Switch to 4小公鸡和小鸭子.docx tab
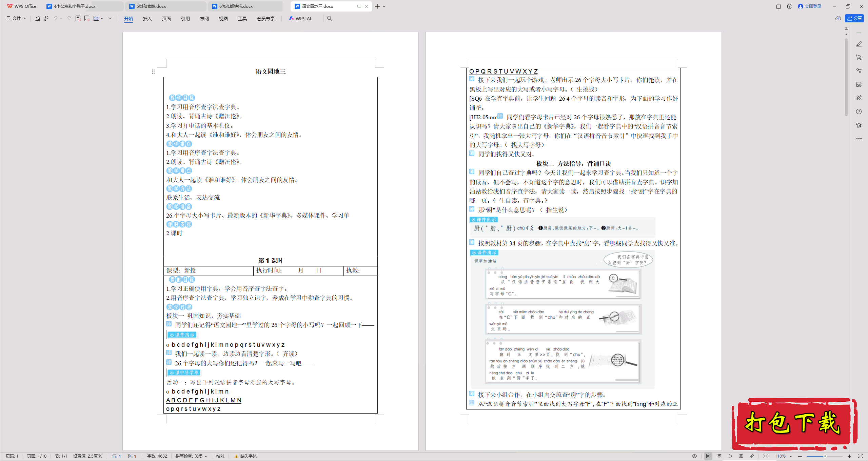868x461 pixels. point(84,6)
